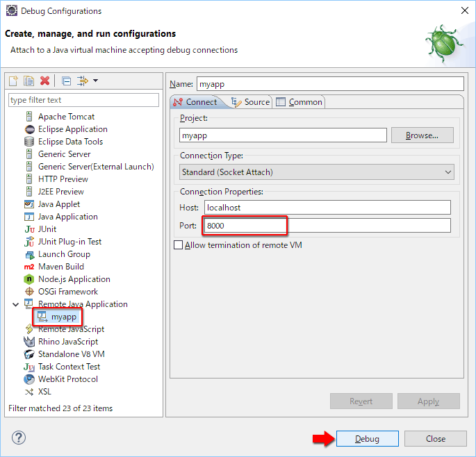This screenshot has width=476, height=457.
Task: Open the Connection Type combo box
Action: point(317,172)
